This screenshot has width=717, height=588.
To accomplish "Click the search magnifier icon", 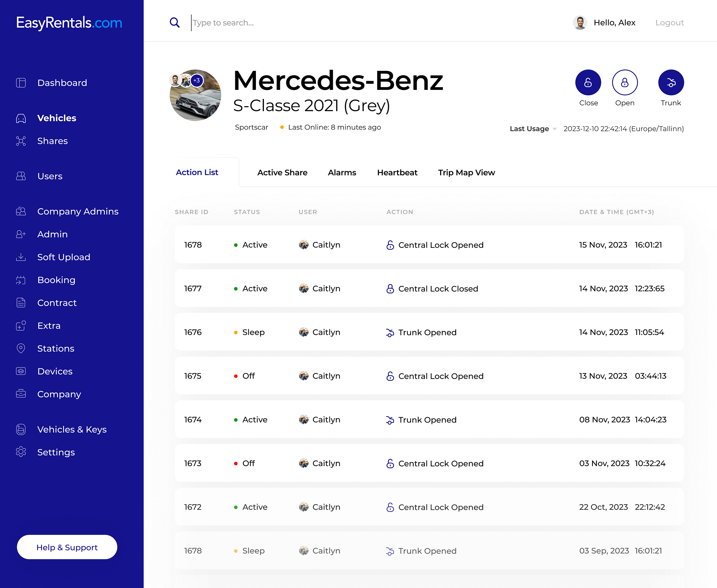I will pos(175,23).
